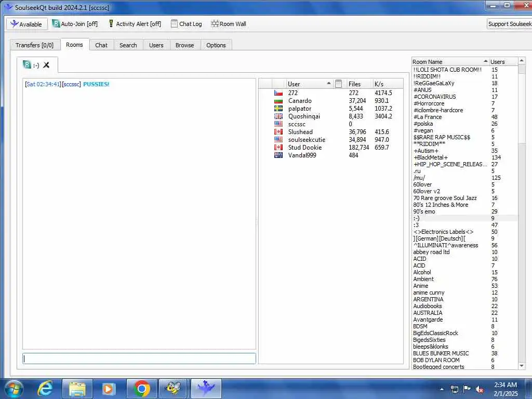Open the Windows Start menu

(14, 389)
